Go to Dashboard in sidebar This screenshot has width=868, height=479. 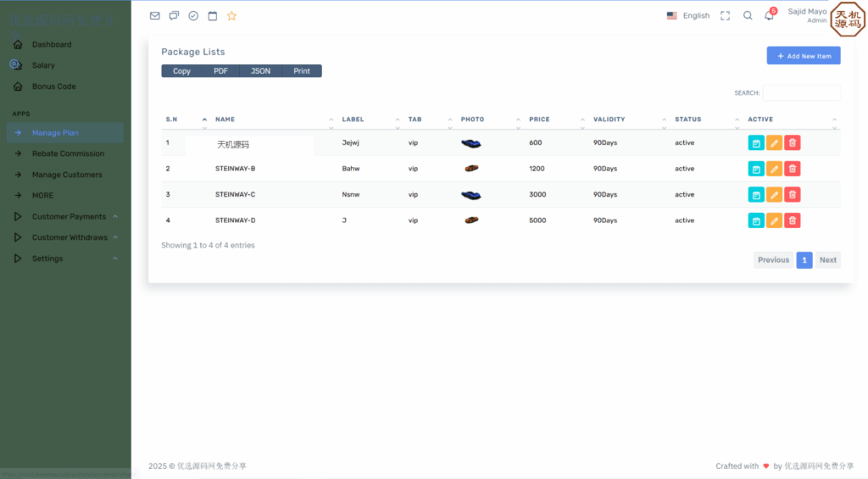click(52, 44)
